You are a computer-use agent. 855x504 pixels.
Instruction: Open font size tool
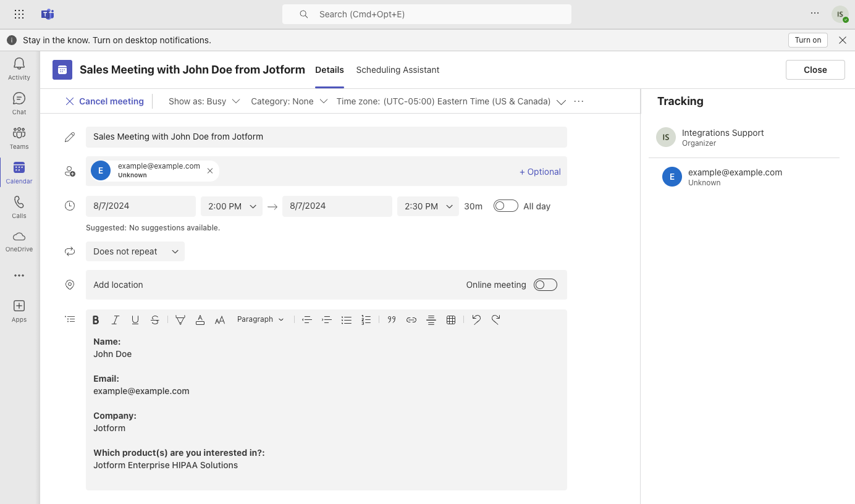(220, 320)
